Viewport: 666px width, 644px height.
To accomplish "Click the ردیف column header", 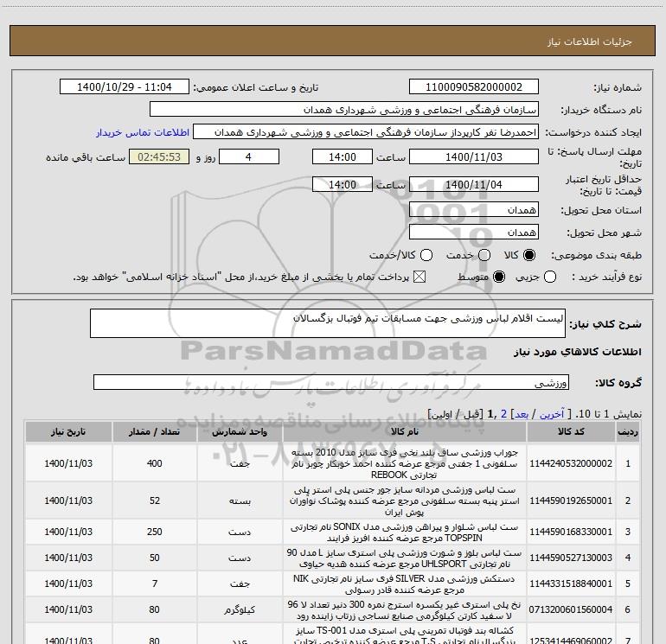I will point(628,431).
